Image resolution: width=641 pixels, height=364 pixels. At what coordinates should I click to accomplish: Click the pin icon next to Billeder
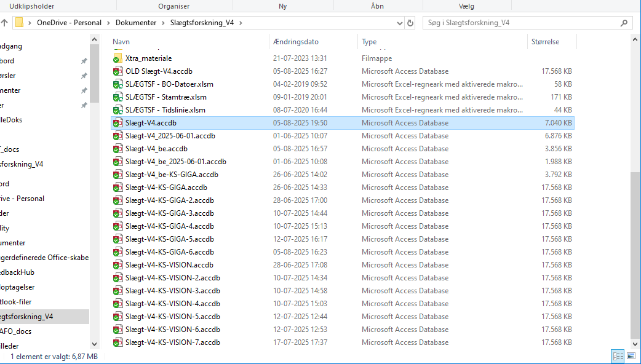[84, 105]
